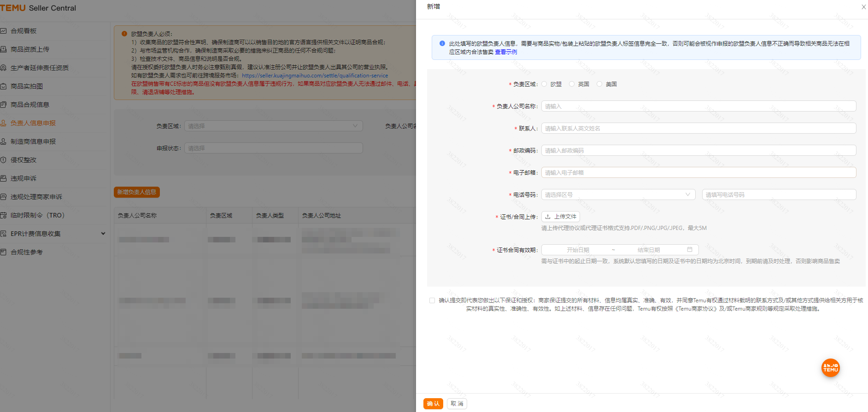This screenshot has width=868, height=412.
Task: Click the 商品资质上传 sidebar icon
Action: pos(3,49)
